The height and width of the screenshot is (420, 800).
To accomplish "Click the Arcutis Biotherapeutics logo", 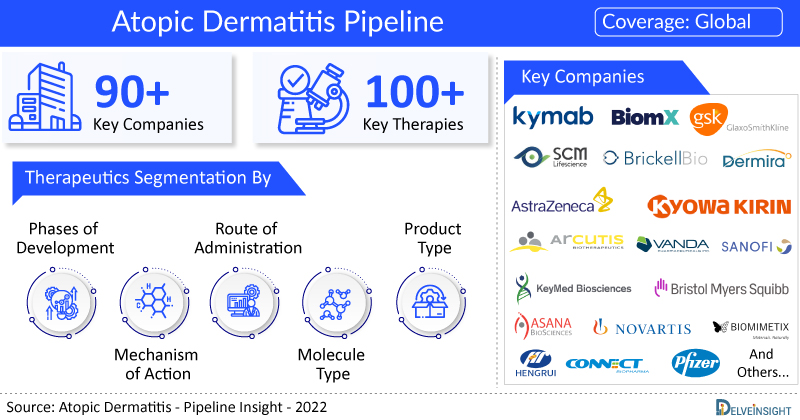I will 567,242.
